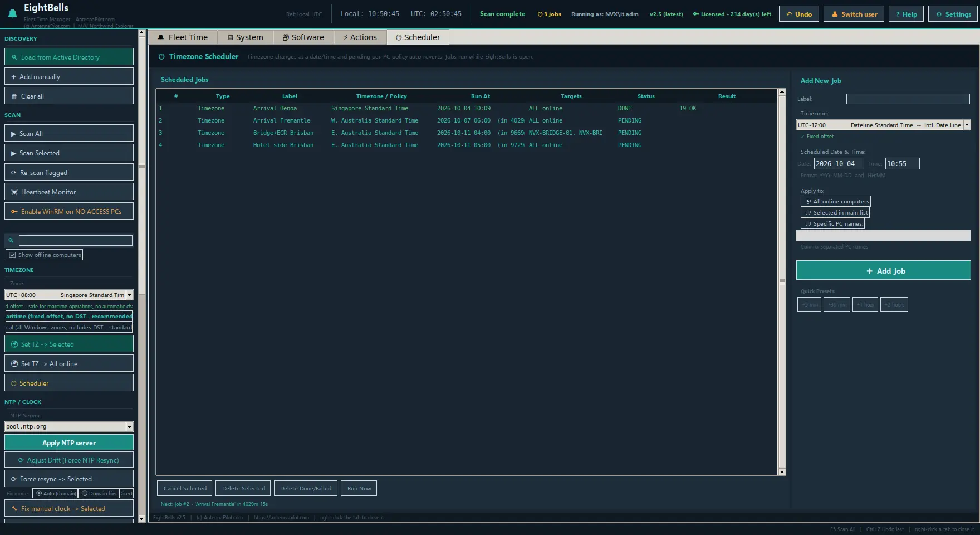
Task: Click the jobs table scroll-up arrow
Action: click(782, 91)
